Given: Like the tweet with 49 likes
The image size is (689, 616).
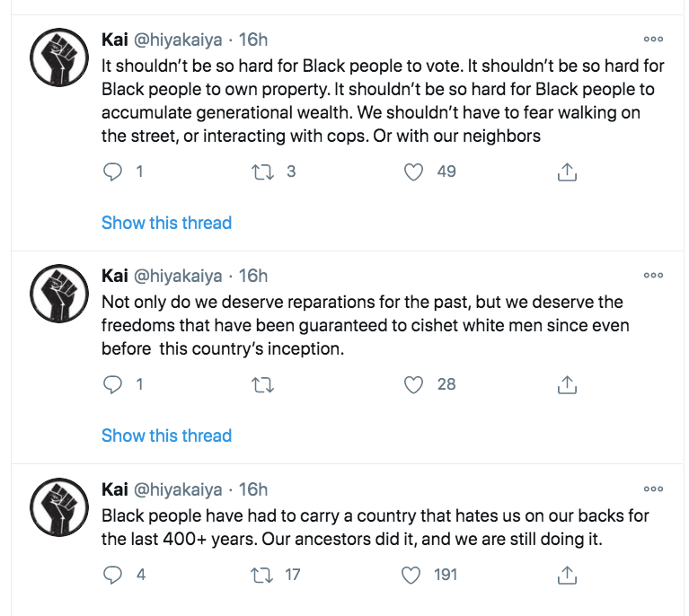Looking at the screenshot, I should click(413, 172).
